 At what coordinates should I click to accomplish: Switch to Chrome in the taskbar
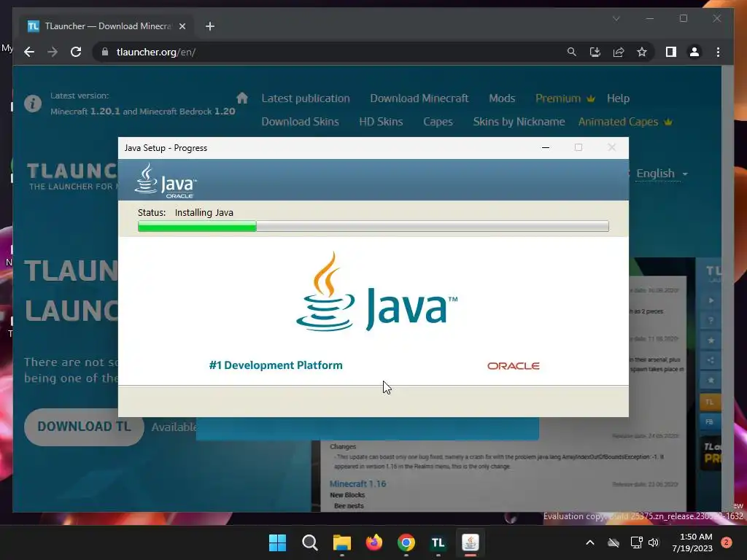pyautogui.click(x=406, y=542)
